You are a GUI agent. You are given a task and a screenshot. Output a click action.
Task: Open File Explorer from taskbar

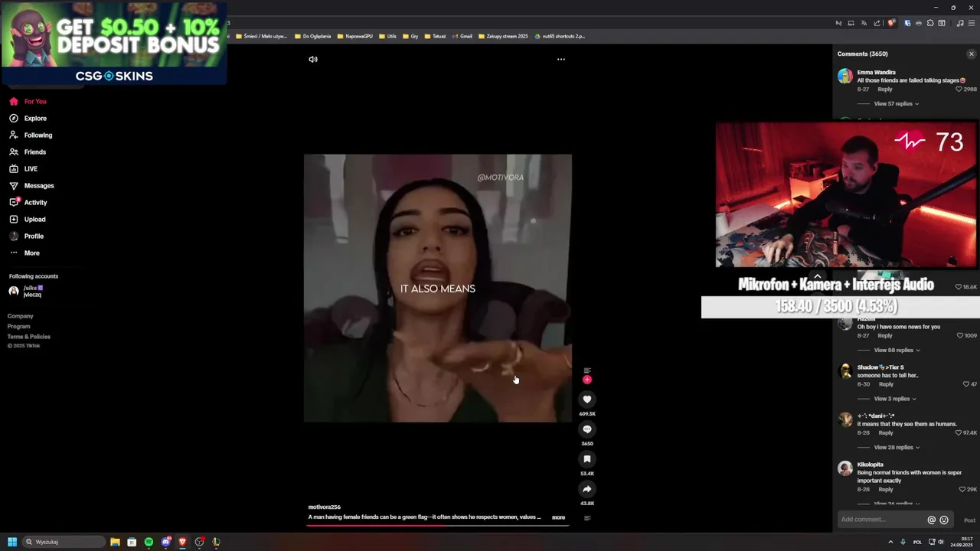click(115, 542)
